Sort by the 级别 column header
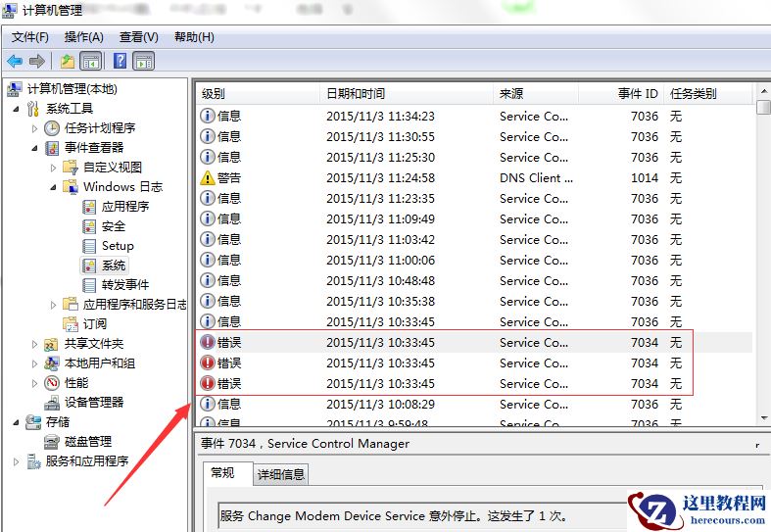Screen dimensions: 771x532 259,93
